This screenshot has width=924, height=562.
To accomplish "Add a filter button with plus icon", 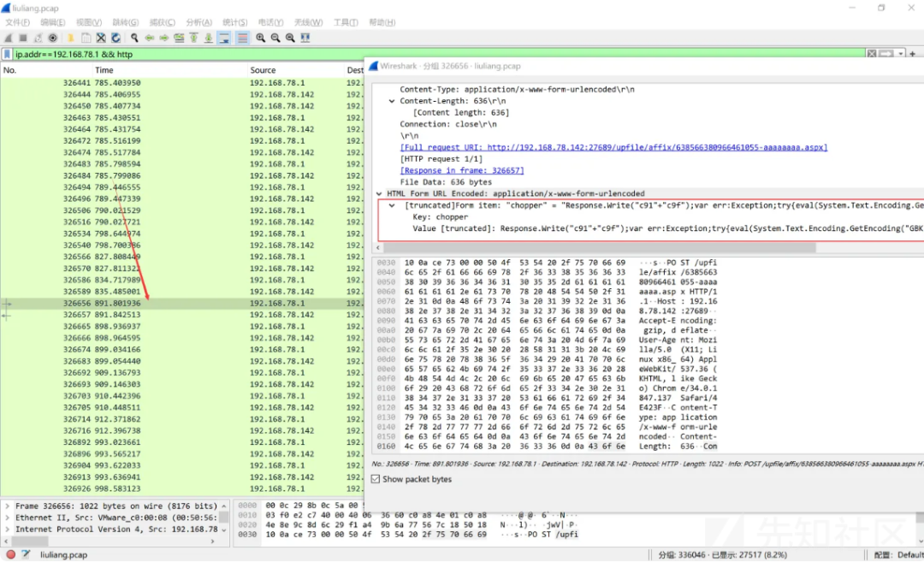I will point(913,54).
